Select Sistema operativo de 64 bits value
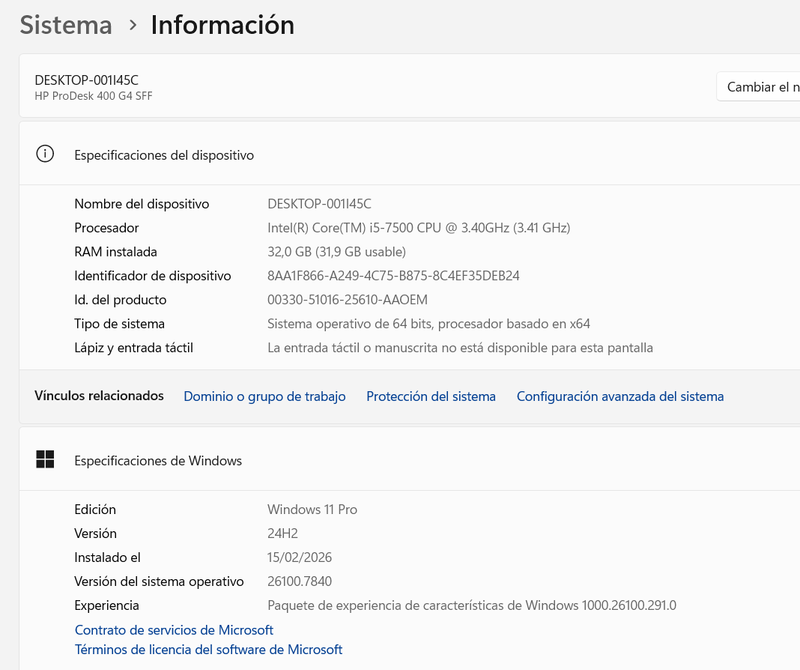 [x=429, y=324]
